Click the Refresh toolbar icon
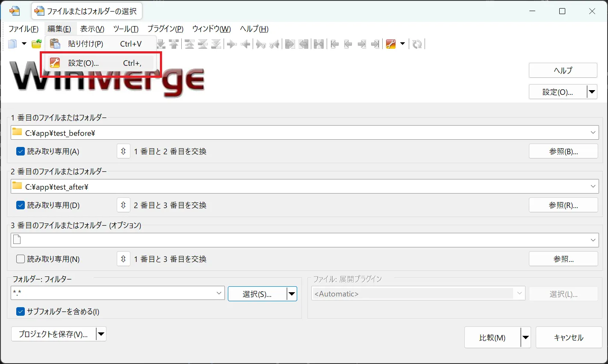Image resolution: width=608 pixels, height=364 pixels. [417, 44]
